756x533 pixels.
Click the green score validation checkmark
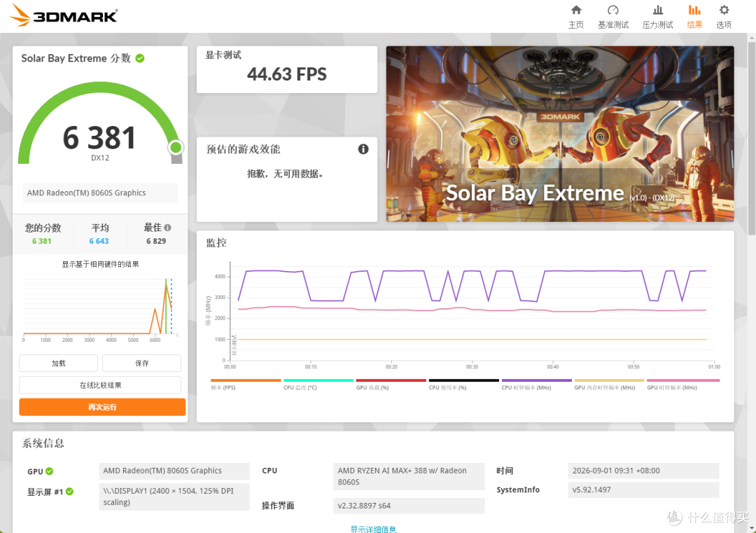(140, 58)
